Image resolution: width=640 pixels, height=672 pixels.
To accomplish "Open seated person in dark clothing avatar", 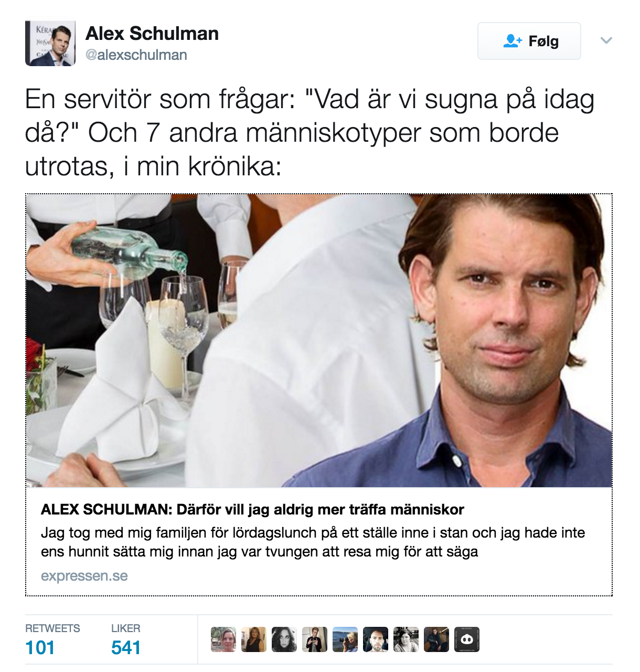I will pos(436,639).
